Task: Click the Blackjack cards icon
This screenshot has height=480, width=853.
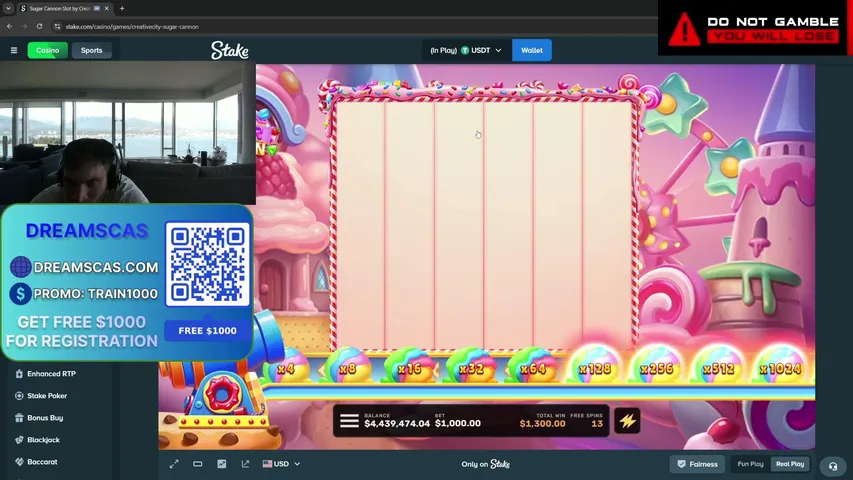Action: (19, 440)
